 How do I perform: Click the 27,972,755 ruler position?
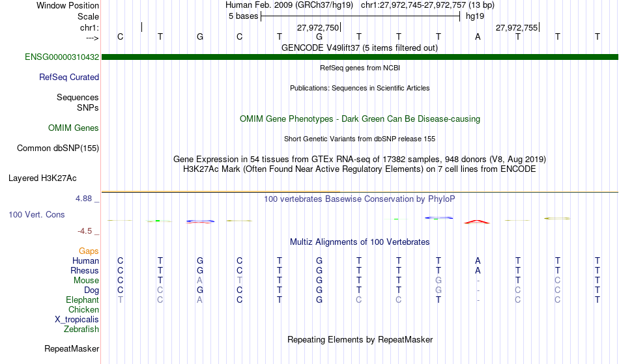click(517, 27)
